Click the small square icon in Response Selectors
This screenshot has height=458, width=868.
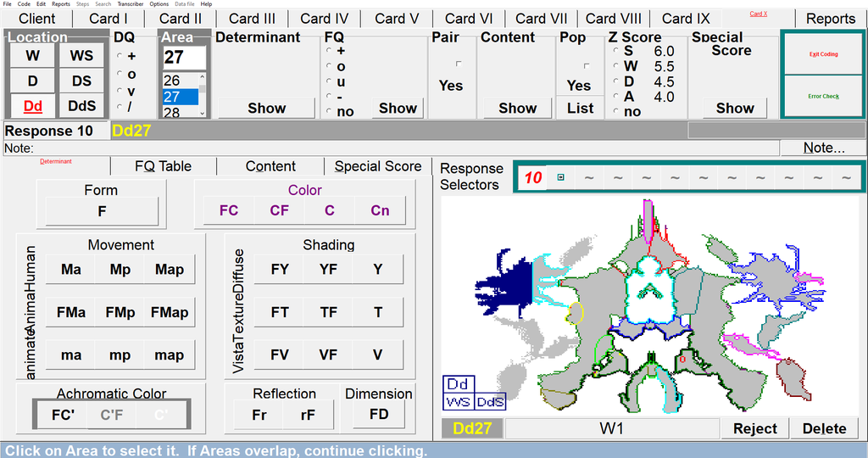point(560,177)
